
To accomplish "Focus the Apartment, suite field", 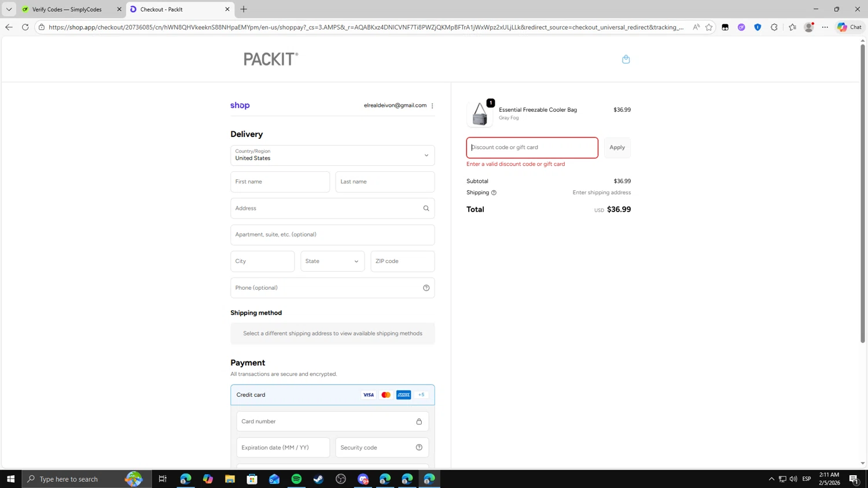I will pyautogui.click(x=333, y=235).
